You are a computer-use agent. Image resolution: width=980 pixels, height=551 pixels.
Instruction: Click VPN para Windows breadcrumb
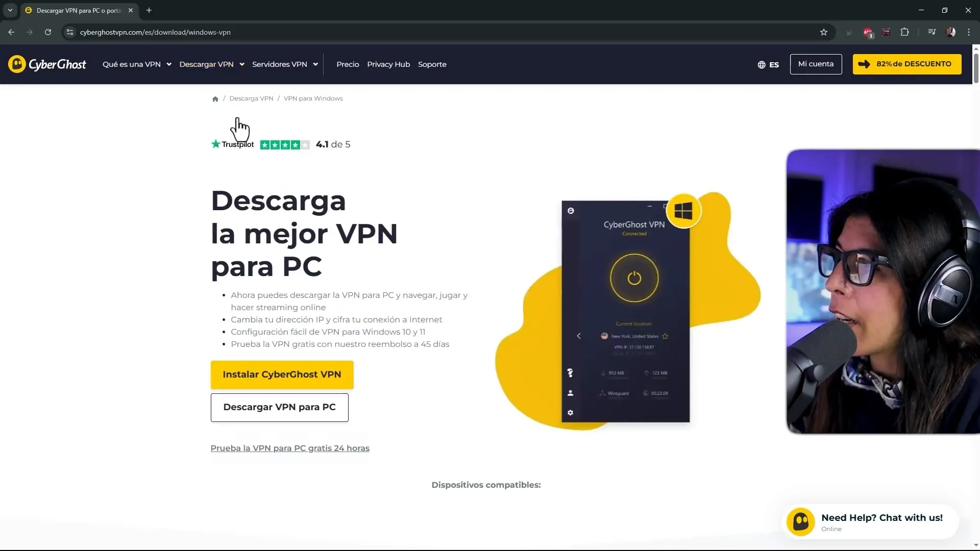click(313, 98)
